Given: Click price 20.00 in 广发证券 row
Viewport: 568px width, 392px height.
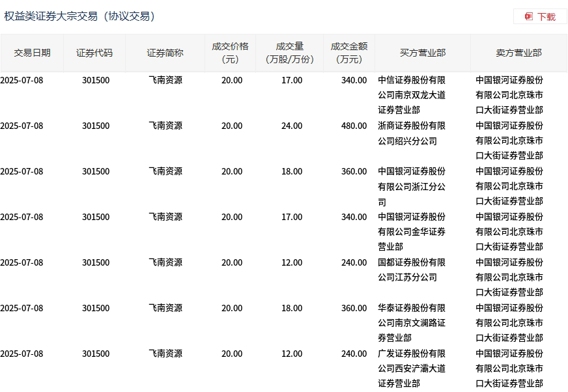Looking at the screenshot, I should (232, 354).
